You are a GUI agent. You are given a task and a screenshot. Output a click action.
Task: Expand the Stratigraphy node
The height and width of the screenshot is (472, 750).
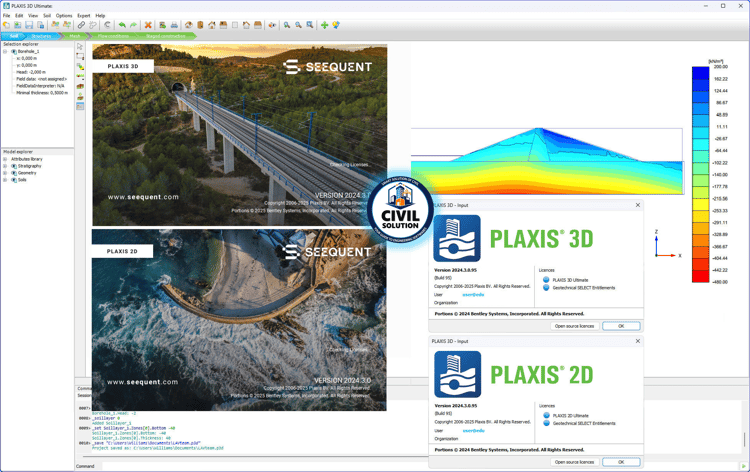click(5, 166)
